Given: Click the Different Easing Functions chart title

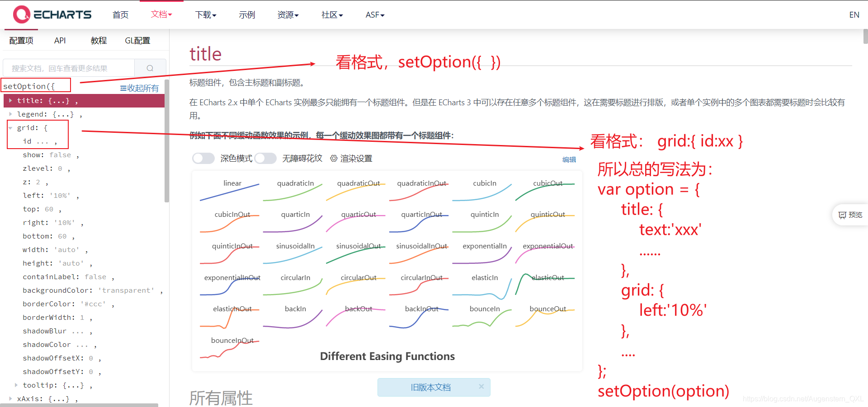Looking at the screenshot, I should click(387, 356).
